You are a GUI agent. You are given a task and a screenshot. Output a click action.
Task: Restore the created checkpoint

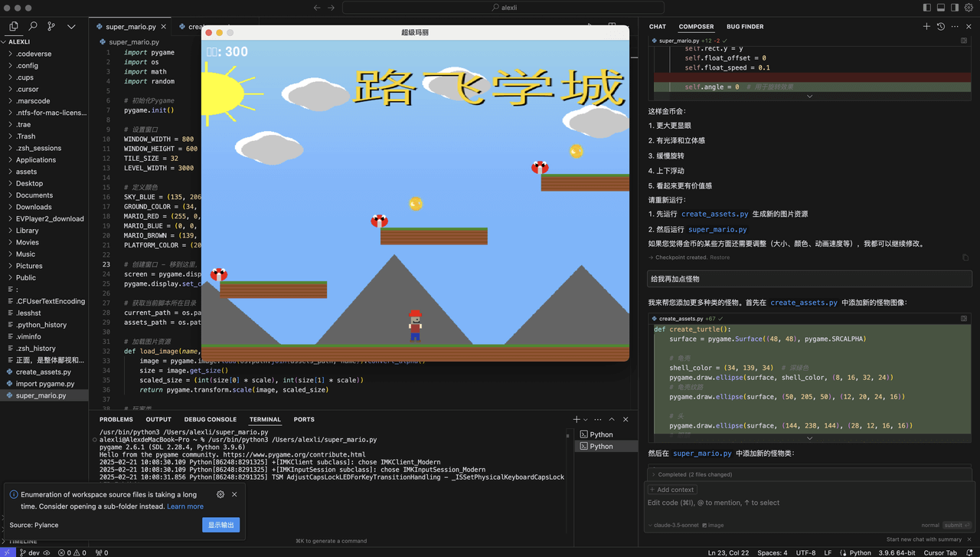click(720, 257)
